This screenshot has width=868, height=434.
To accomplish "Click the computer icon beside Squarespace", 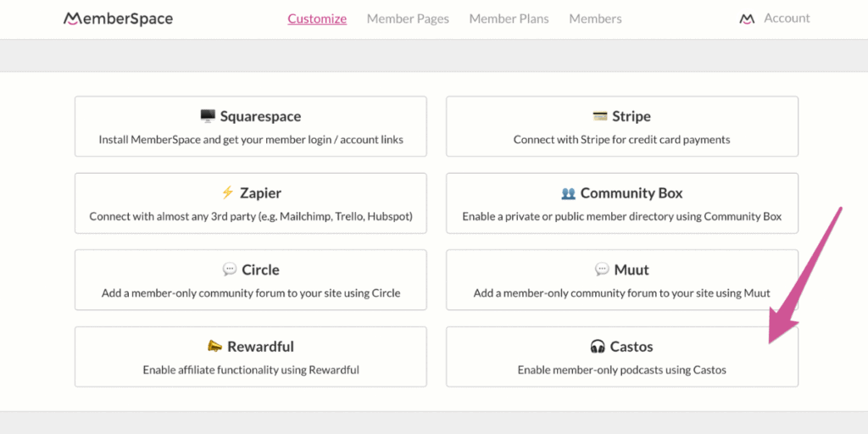I will 208,116.
